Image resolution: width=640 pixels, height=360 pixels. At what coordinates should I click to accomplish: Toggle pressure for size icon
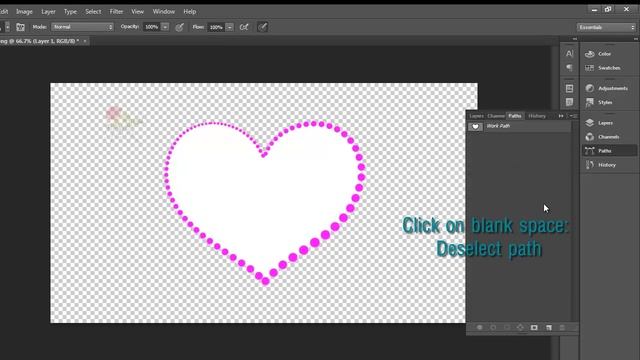coord(262,27)
